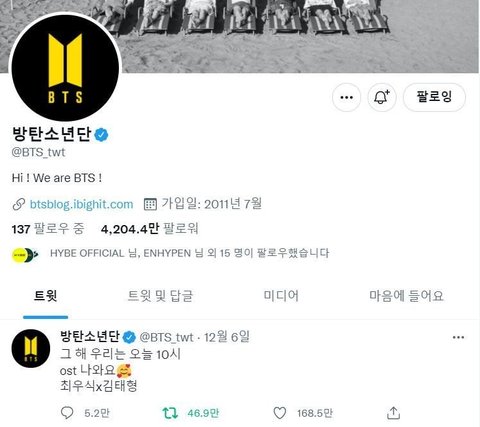Open the BTS profile picture
480x427 pixels.
tap(65, 68)
